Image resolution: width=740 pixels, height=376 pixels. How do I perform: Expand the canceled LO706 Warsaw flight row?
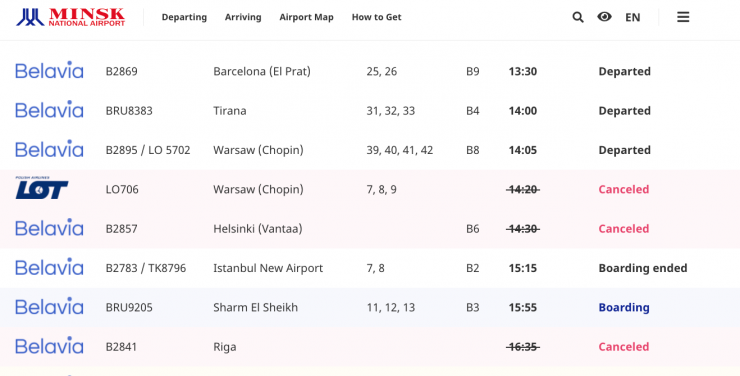click(x=370, y=189)
